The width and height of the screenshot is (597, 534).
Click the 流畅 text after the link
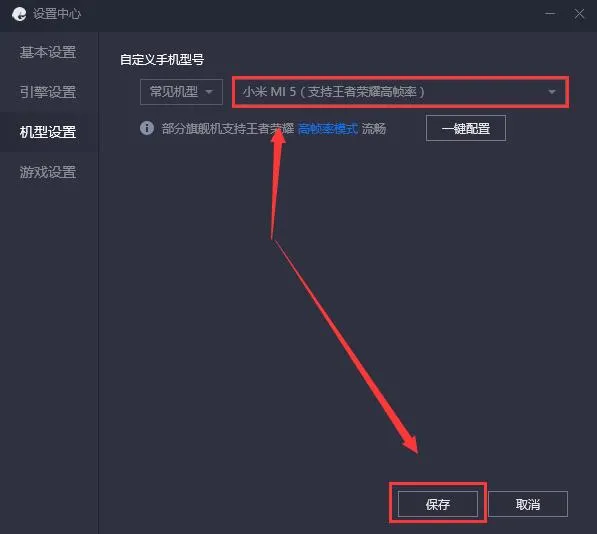coord(374,129)
